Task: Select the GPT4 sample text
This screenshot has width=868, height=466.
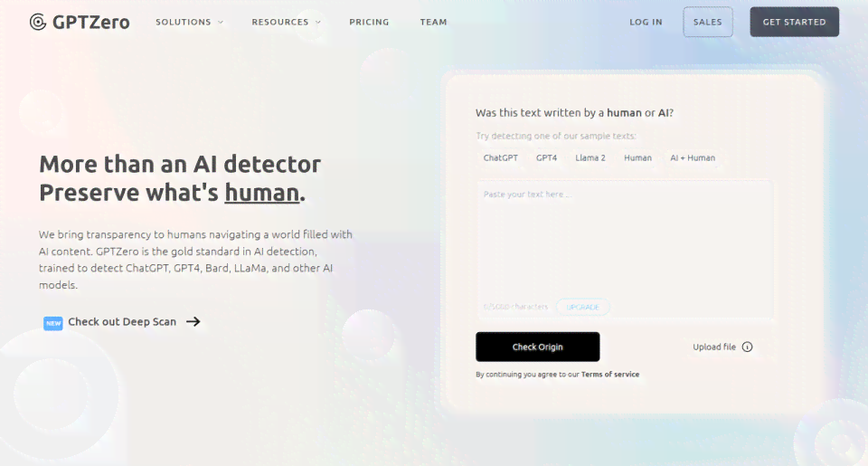Action: coord(546,158)
